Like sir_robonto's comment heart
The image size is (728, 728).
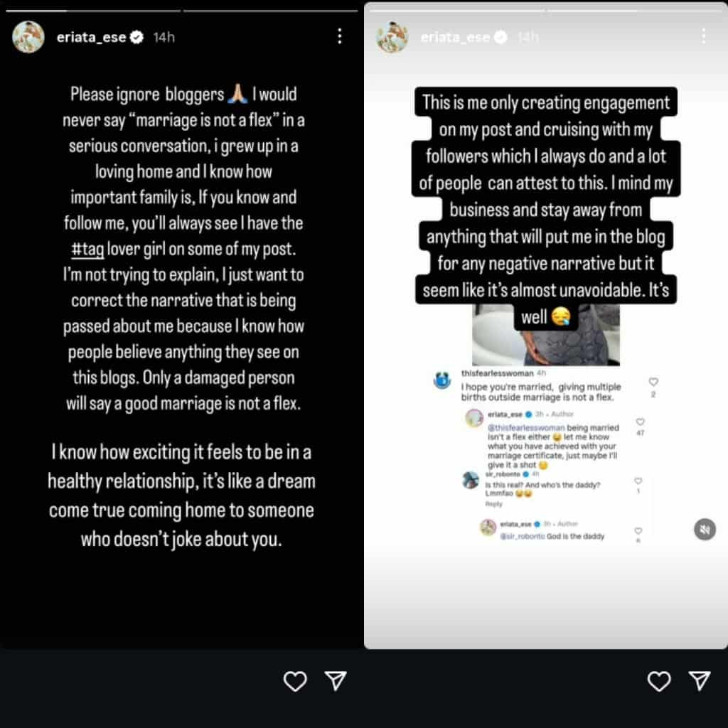pos(638,481)
